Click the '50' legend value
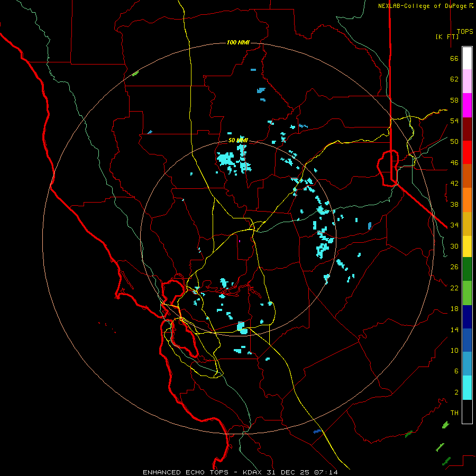Screen dimensions: 476x476 coord(454,142)
